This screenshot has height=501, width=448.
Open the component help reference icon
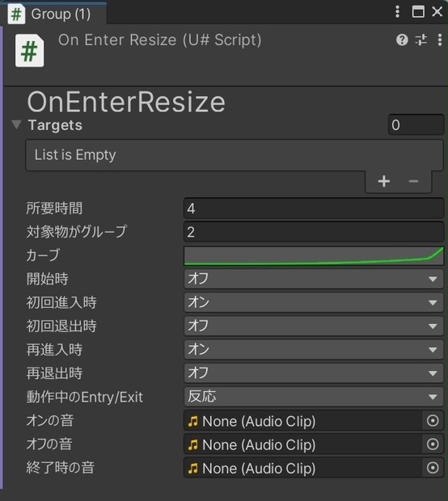[x=402, y=40]
